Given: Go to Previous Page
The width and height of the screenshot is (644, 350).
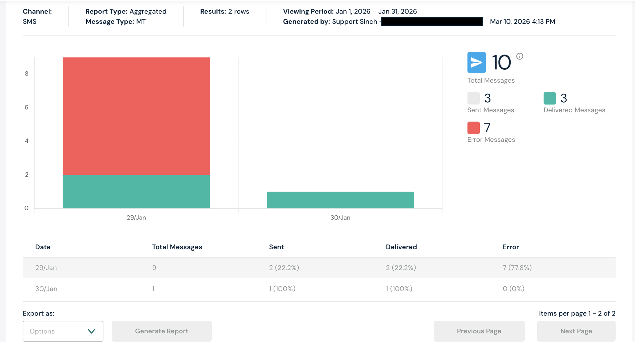Looking at the screenshot, I should 479,331.
